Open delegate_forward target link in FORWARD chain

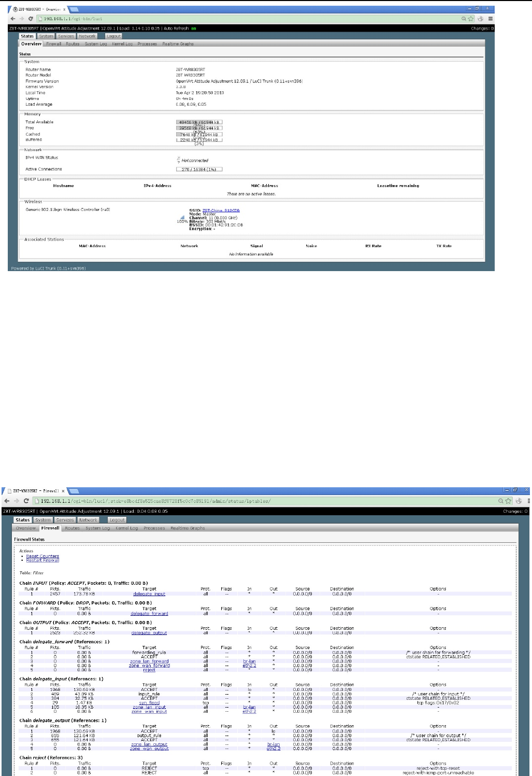[x=149, y=614]
